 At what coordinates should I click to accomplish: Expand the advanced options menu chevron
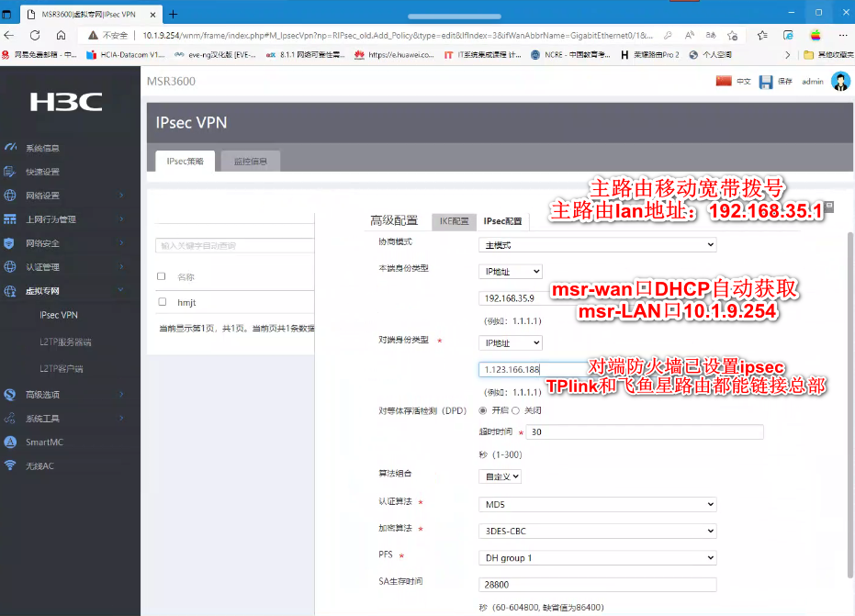(121, 394)
